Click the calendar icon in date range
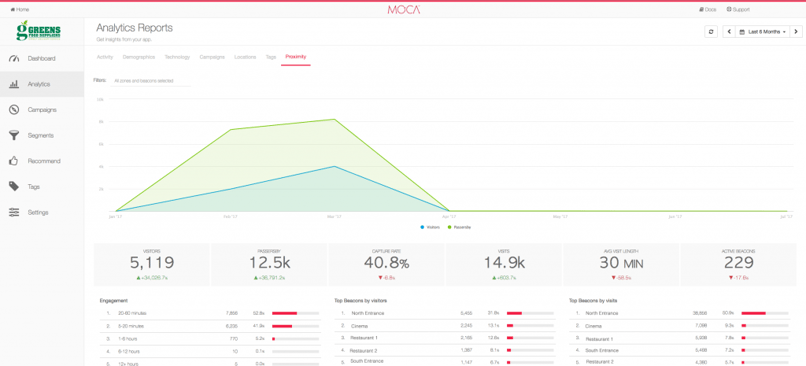Viewport: 806px width, 366px height. 742,32
